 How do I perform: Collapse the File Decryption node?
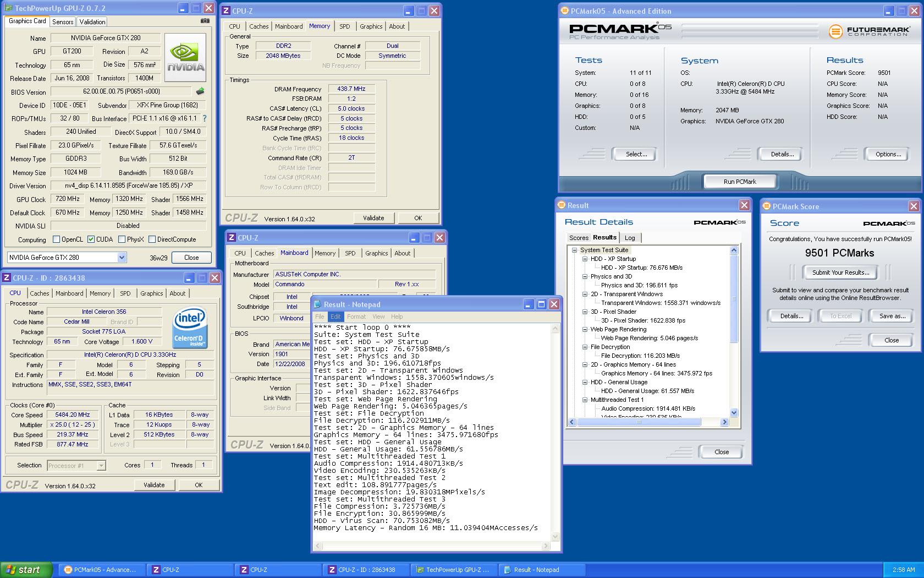coord(585,347)
